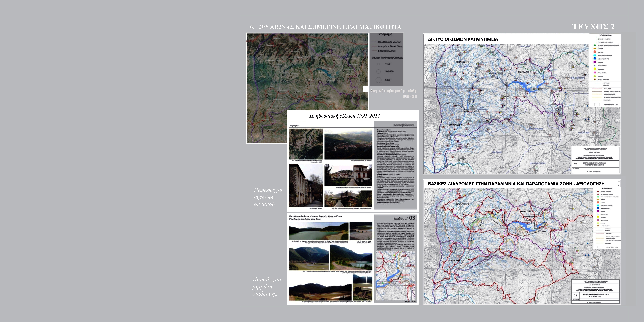Image resolution: width=644 pixels, height=322 pixels.
Task: Click the small route map thumbnail in the Διαδρομή 03 panel
Action: (x=396, y=276)
